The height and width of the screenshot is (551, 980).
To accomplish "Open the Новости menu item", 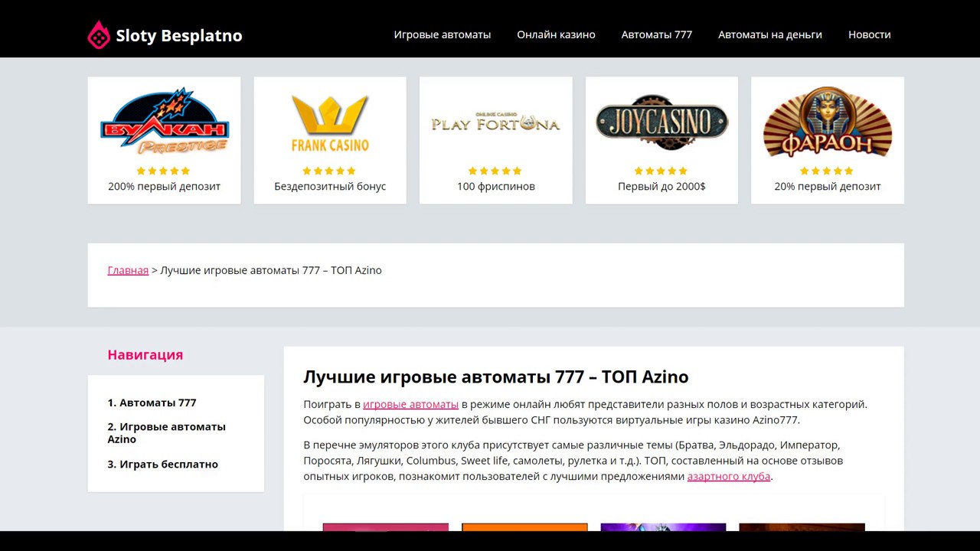I will click(x=870, y=34).
